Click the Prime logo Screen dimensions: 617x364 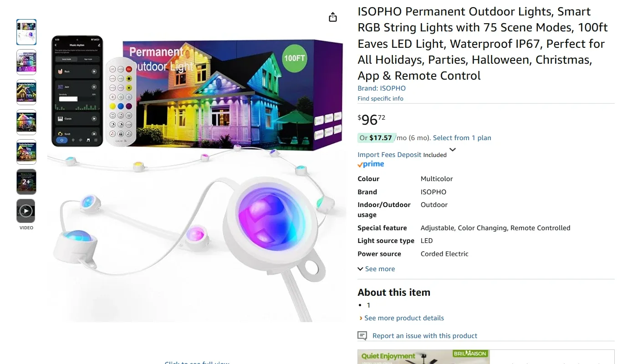point(370,164)
